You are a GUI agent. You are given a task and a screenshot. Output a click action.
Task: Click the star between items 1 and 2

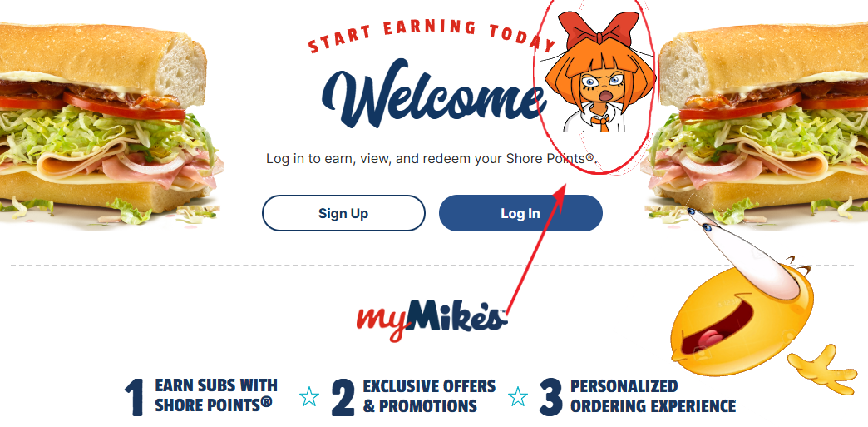coord(309,396)
